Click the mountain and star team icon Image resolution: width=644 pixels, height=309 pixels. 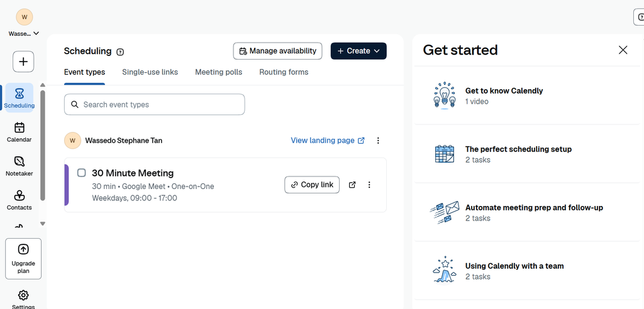click(445, 269)
